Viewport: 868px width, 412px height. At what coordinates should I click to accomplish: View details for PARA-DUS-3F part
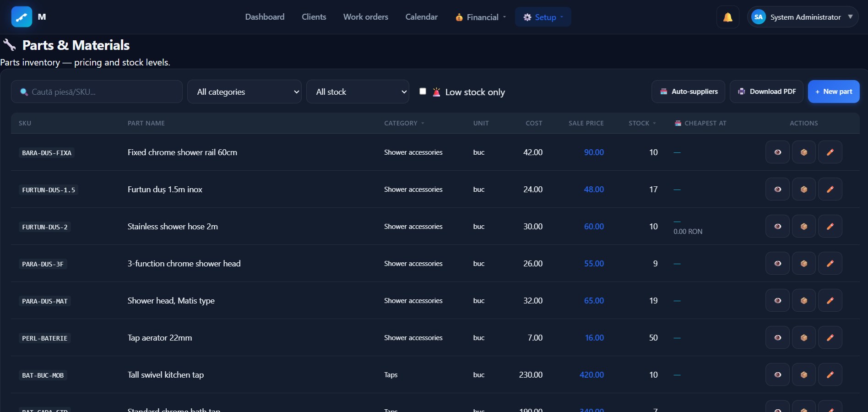coord(777,263)
